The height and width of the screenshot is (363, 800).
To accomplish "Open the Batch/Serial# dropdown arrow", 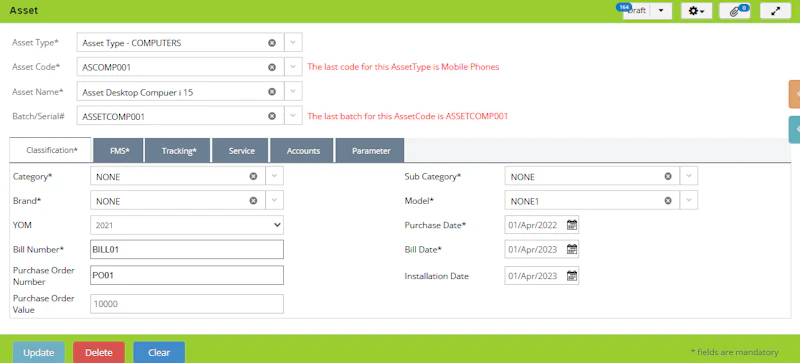I will coord(293,116).
